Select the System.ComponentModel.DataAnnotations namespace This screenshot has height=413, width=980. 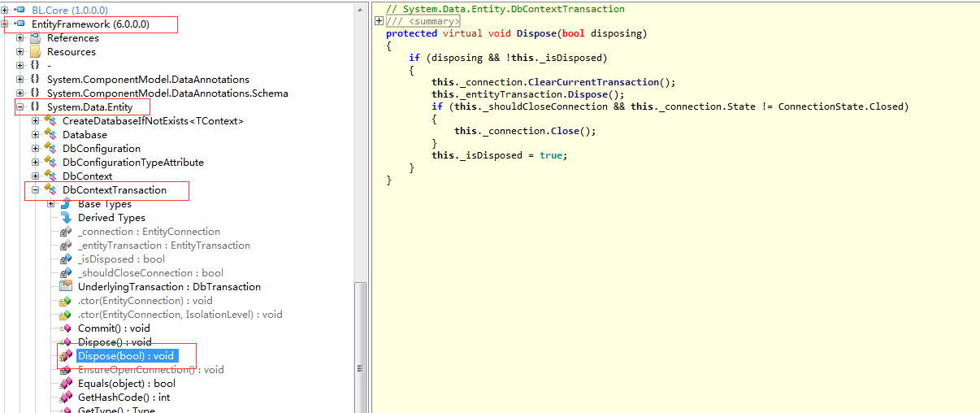148,80
